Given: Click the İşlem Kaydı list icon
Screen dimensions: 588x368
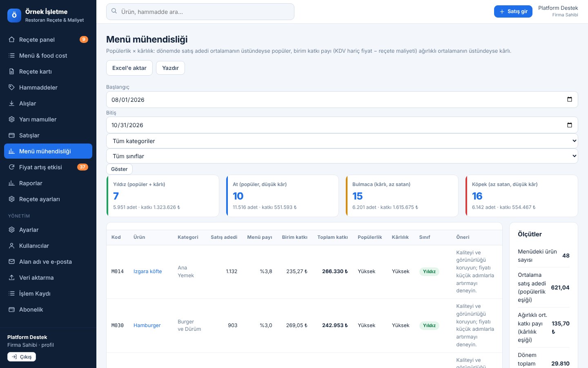Looking at the screenshot, I should (11, 294).
